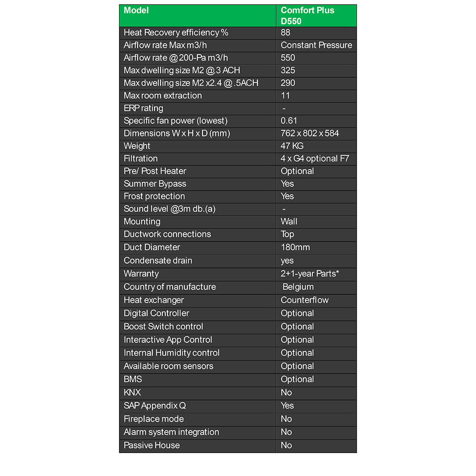
Task: Select the Fireplace mode label
Action: coord(154,419)
